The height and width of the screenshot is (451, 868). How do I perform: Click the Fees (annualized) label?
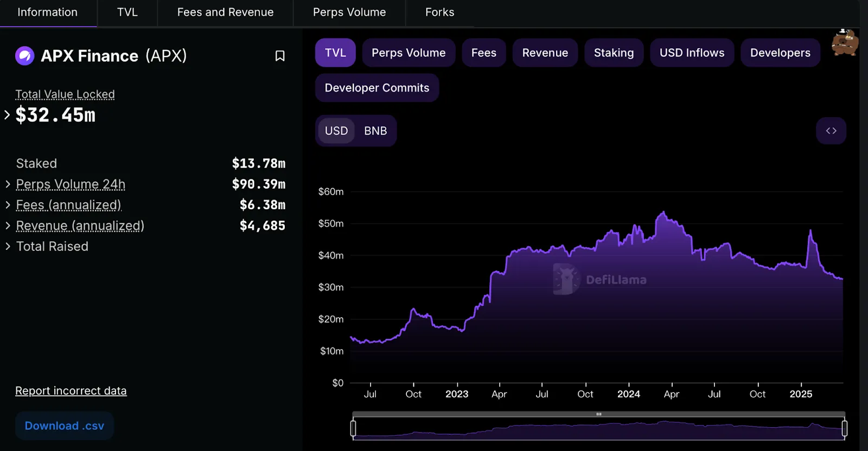(69, 205)
